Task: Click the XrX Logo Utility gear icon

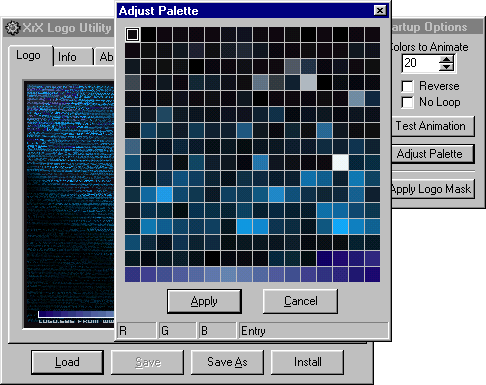Action: point(13,28)
